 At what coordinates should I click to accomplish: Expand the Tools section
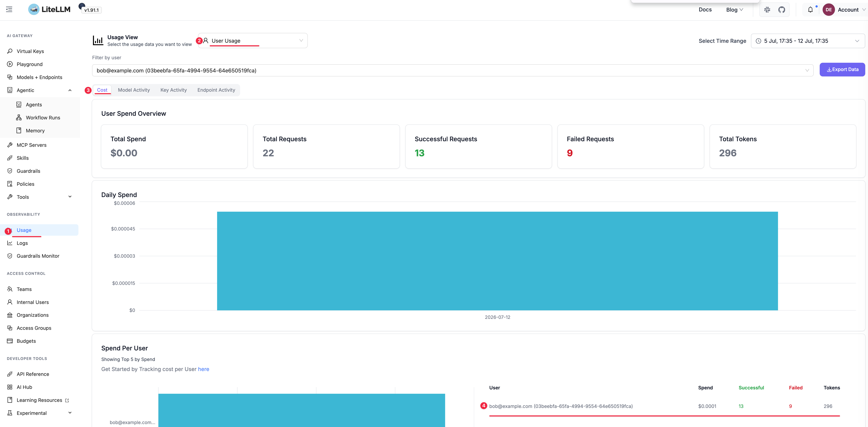coord(70,197)
